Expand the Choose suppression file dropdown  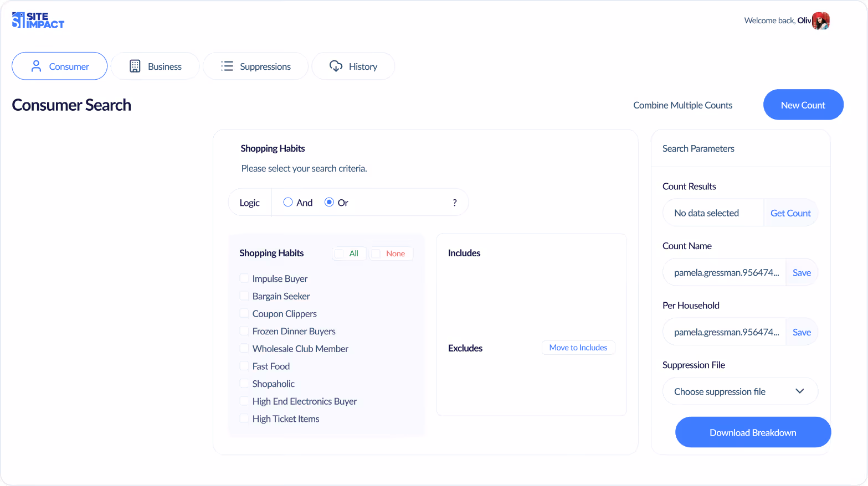pos(740,391)
